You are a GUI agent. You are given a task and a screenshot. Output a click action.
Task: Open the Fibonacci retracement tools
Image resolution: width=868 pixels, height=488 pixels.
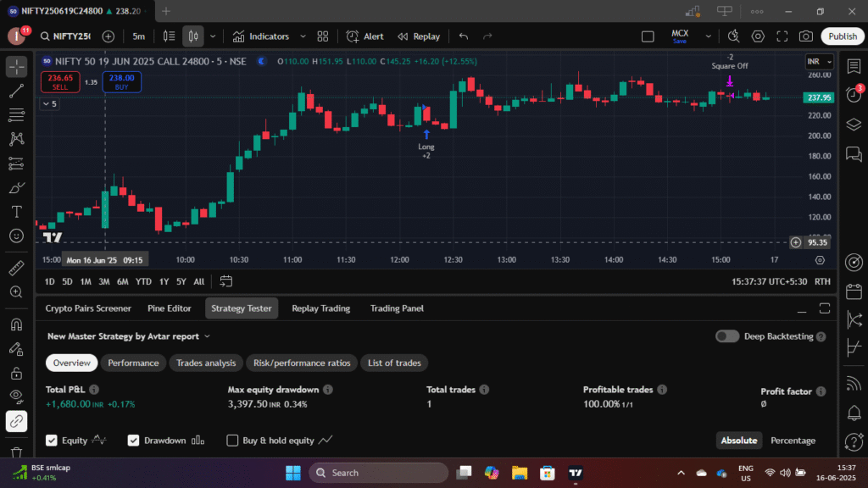[x=17, y=115]
